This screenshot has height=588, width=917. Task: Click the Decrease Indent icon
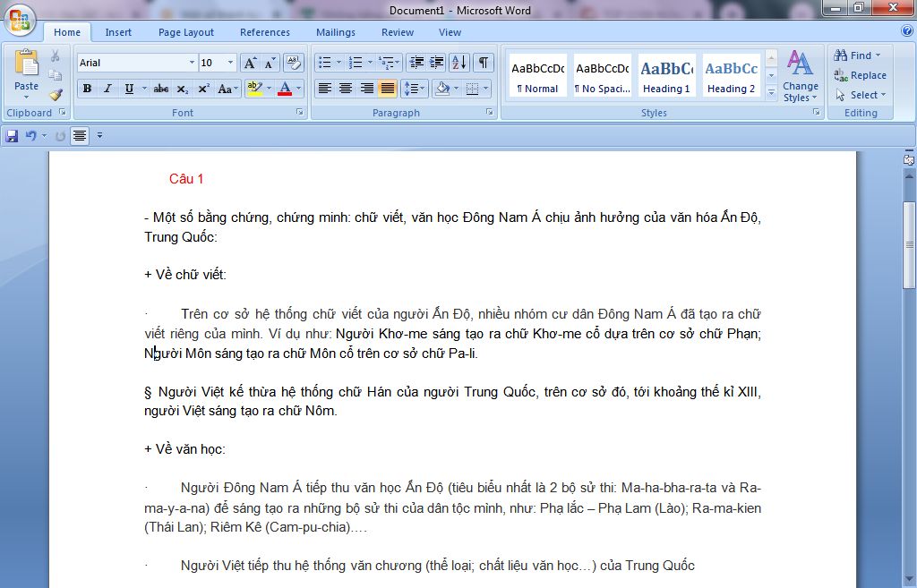[x=416, y=63]
